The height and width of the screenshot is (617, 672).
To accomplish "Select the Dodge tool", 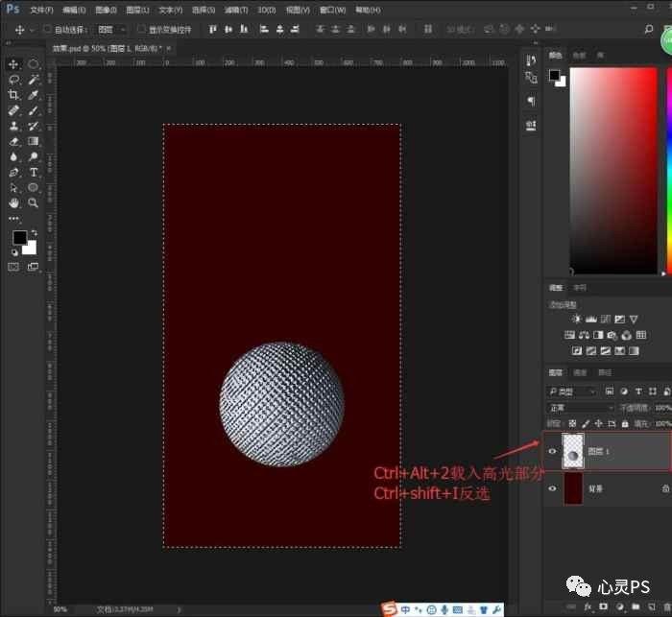I will point(34,156).
